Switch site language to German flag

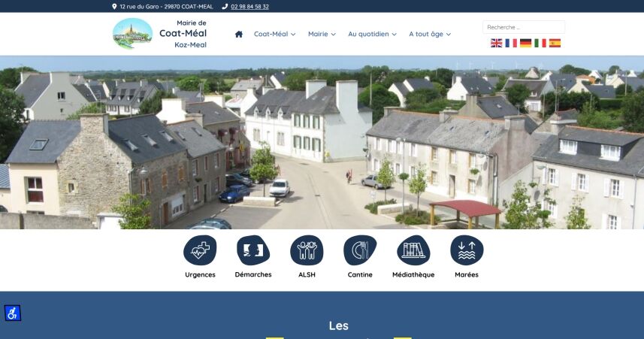[x=526, y=43]
